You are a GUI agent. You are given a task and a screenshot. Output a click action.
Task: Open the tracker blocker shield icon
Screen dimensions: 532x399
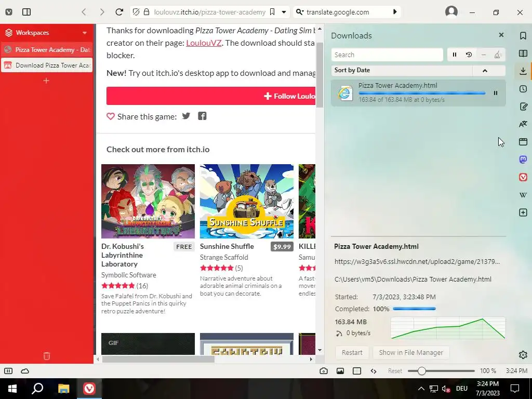point(136,12)
